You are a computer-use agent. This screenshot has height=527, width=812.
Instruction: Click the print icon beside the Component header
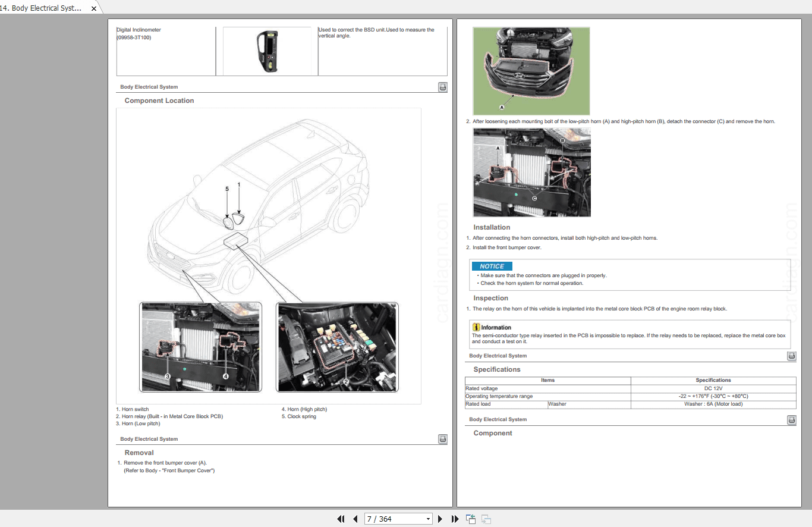(x=791, y=420)
